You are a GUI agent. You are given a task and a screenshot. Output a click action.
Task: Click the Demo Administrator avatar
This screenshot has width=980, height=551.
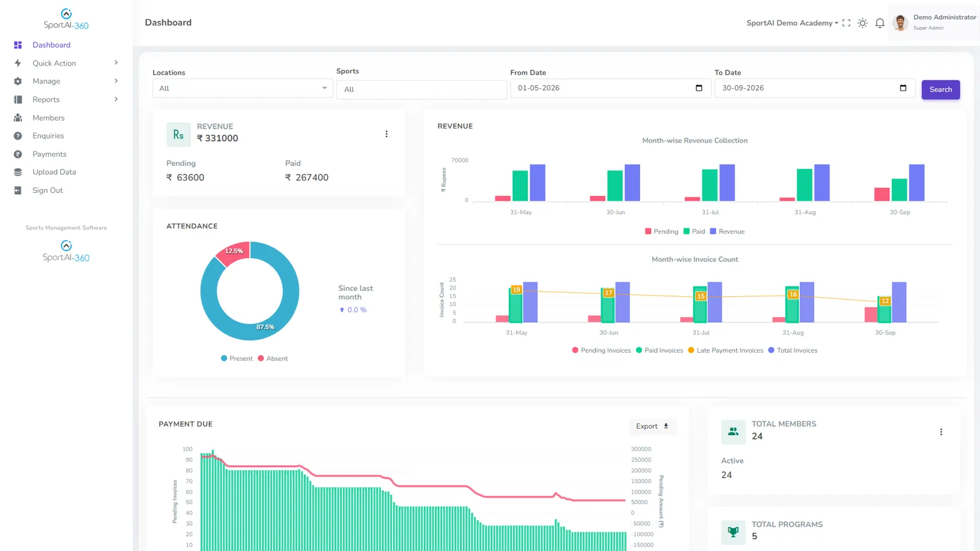(x=900, y=23)
